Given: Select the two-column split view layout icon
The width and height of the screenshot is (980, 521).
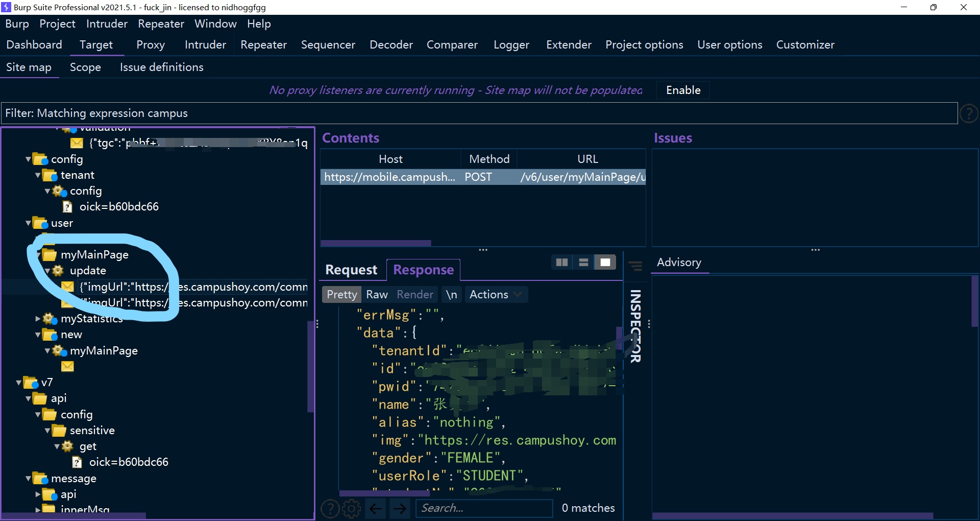Looking at the screenshot, I should [561, 262].
